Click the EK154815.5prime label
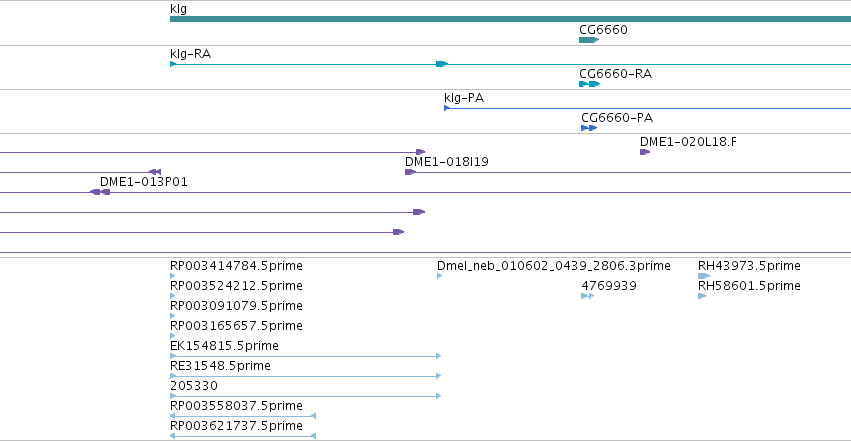Screen dimensions: 851x441 (x=224, y=346)
